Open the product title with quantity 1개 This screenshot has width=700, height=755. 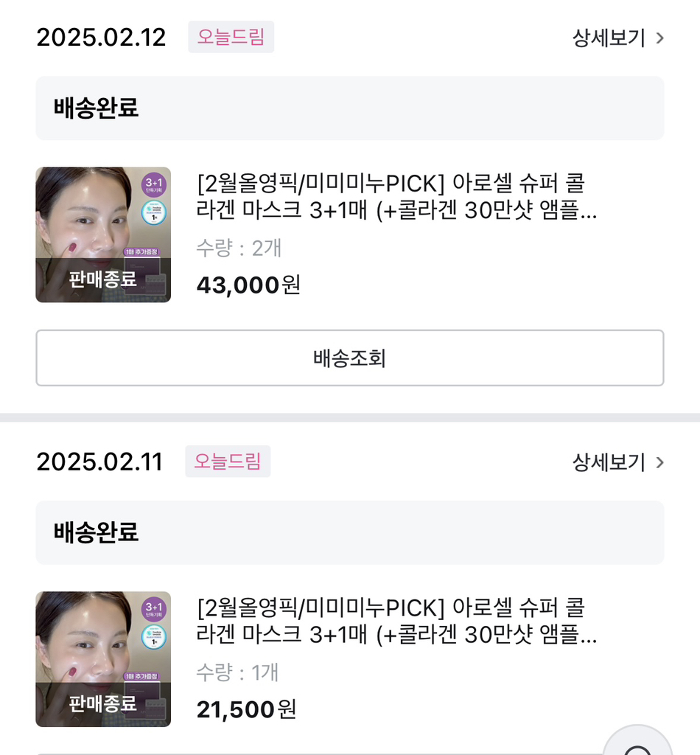[x=396, y=621]
